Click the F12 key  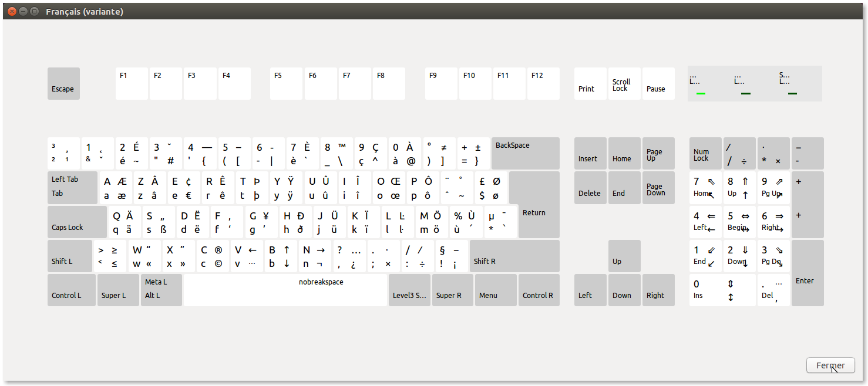point(543,83)
